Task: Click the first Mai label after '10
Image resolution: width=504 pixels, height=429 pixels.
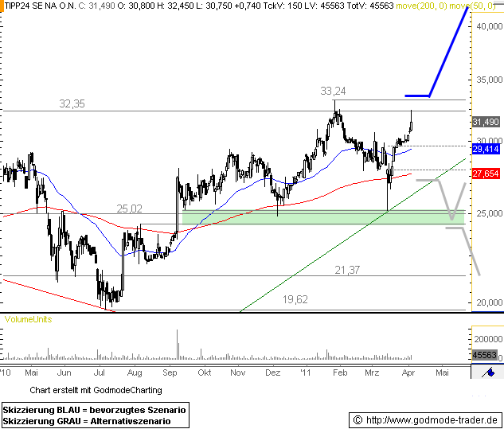Action: tap(31, 372)
